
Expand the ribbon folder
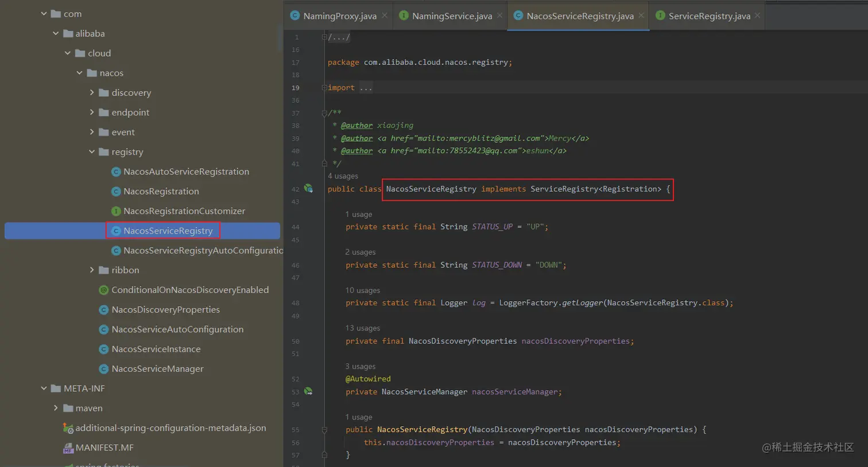point(92,270)
